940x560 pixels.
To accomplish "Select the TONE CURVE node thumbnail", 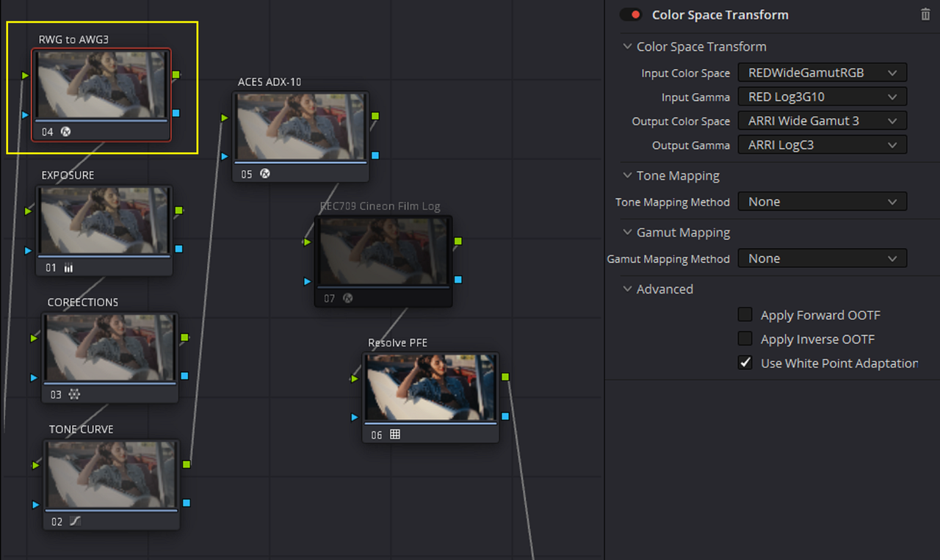I will pos(112,475).
